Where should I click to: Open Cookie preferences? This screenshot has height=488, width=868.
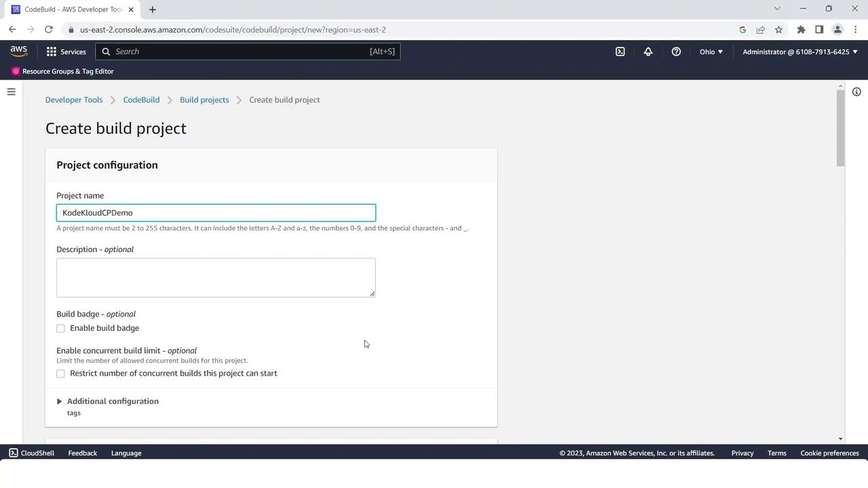[x=829, y=453]
